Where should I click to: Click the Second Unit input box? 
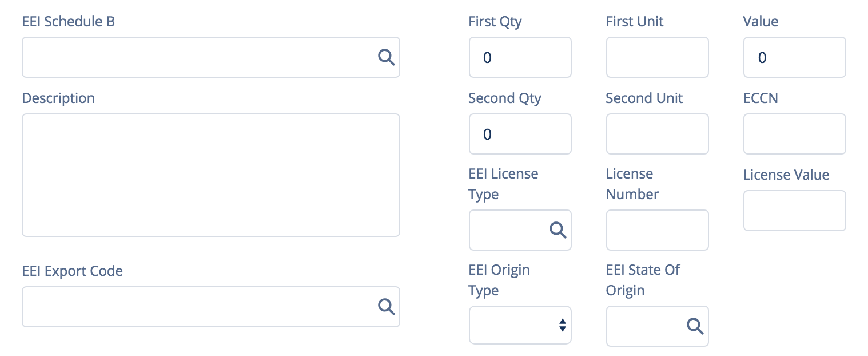(x=658, y=134)
